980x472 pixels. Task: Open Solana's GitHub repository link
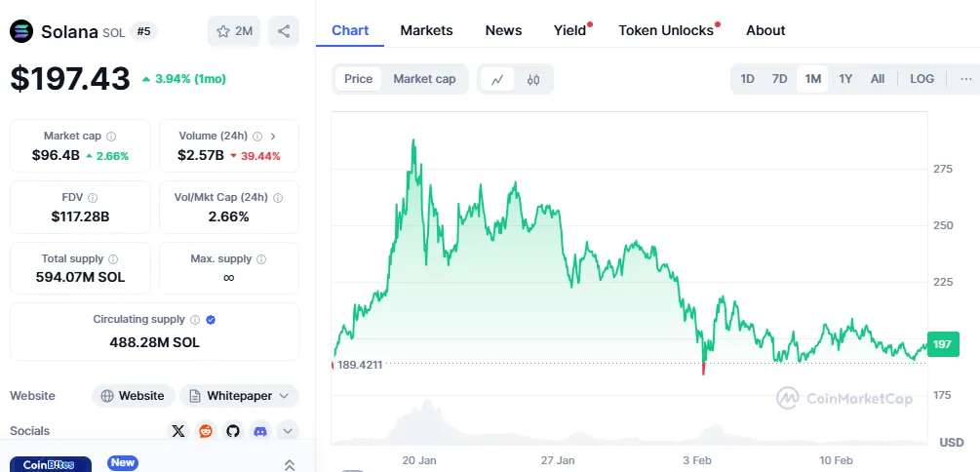tap(233, 430)
